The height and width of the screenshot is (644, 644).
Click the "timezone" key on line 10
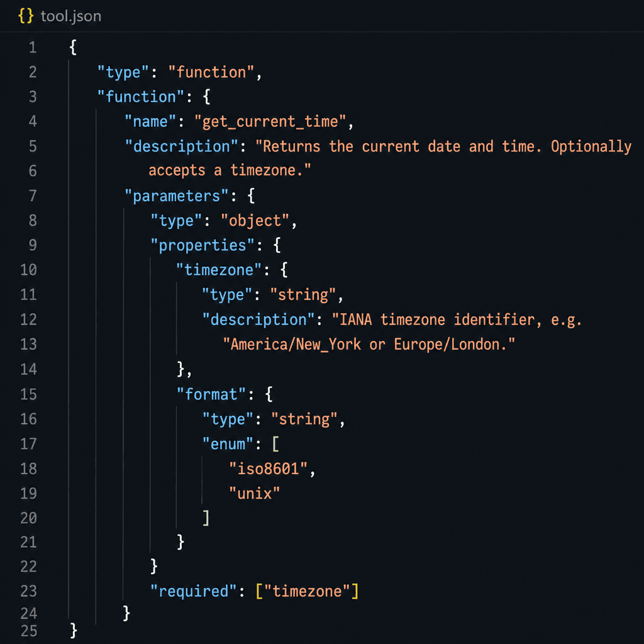point(218,270)
